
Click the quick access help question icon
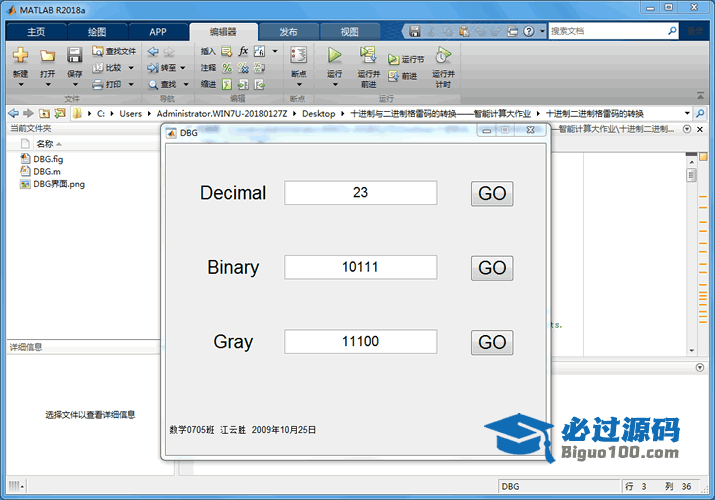click(x=528, y=31)
